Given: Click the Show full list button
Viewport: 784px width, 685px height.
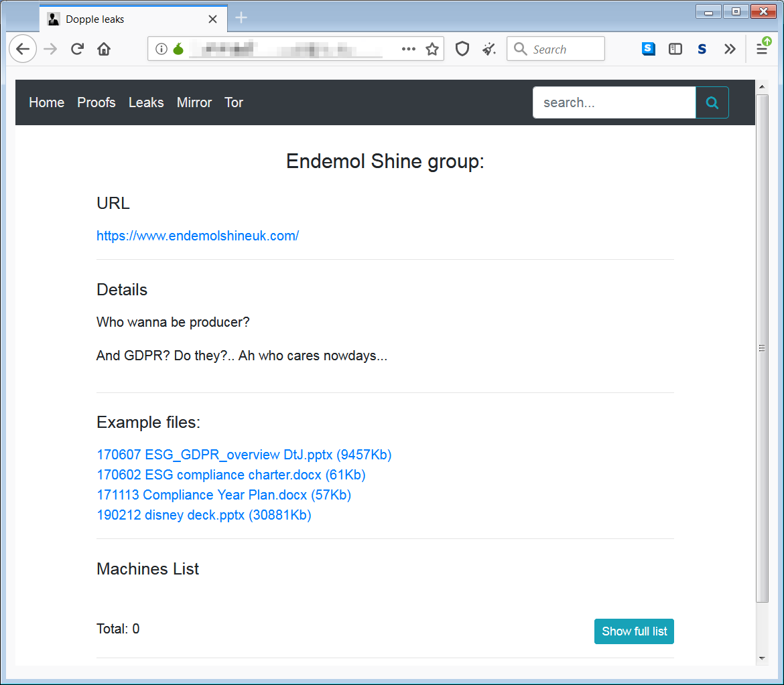Looking at the screenshot, I should (x=634, y=631).
